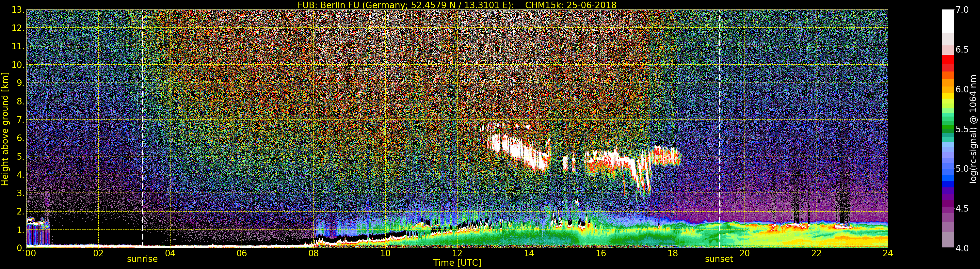Image resolution: width=980 pixels, height=269 pixels.
Task: Click the height-axis tick label '10.'
Action: 18,65
